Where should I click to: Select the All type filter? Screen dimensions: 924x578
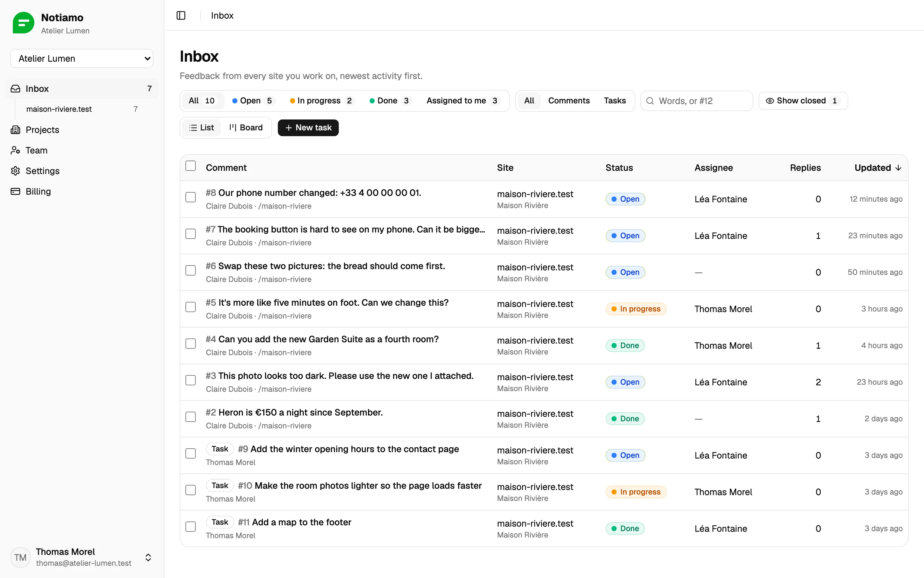click(x=529, y=101)
